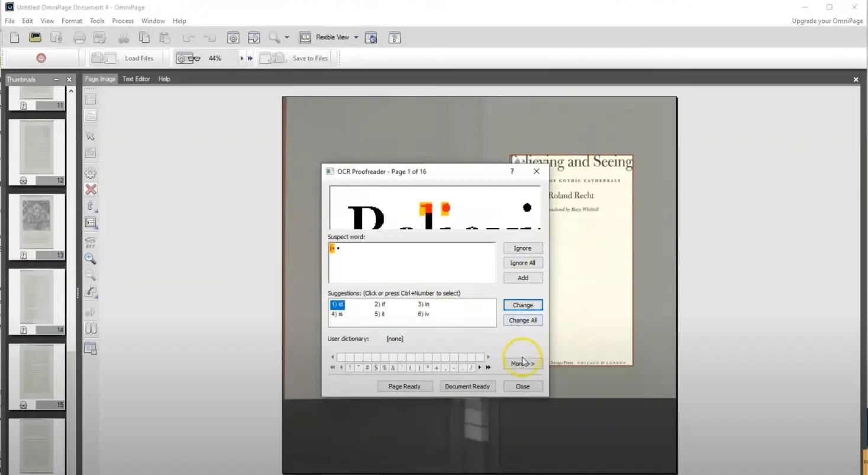Click the Suspect word text field
The height and width of the screenshot is (475, 868).
point(412,262)
